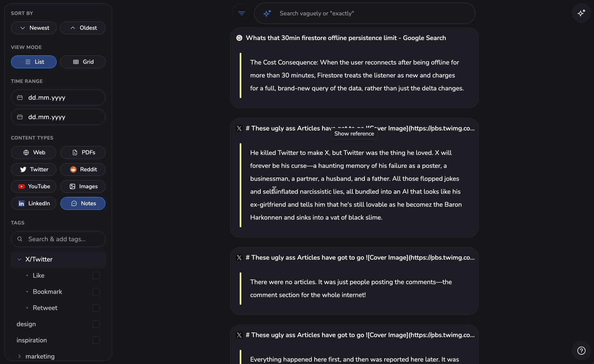Open the first dd.mm.yyyy date picker

coord(58,97)
